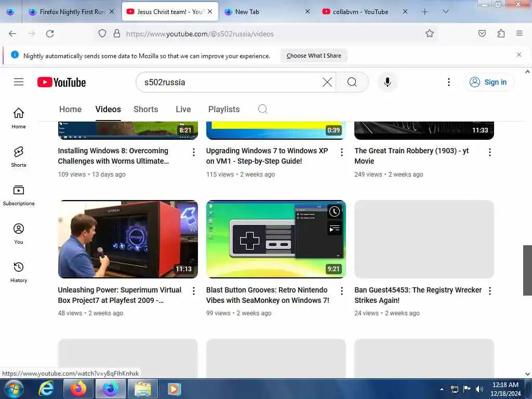
Task: Click the page vertical scrollbar thumb
Action: click(527, 270)
